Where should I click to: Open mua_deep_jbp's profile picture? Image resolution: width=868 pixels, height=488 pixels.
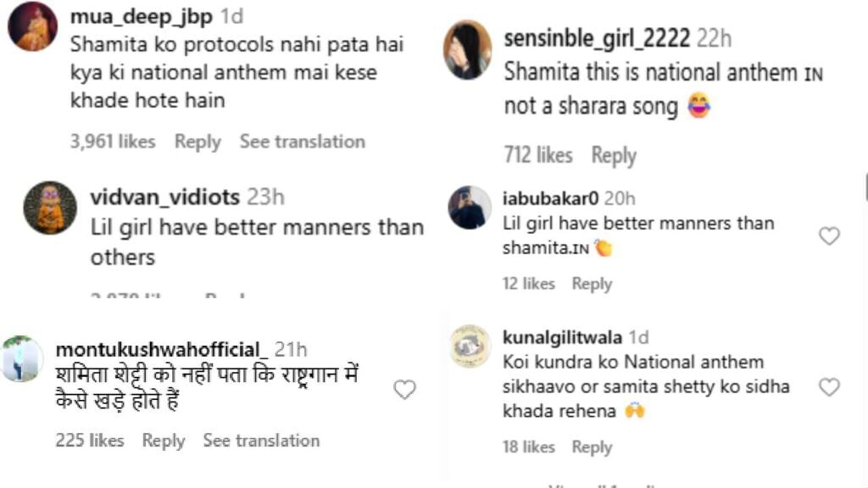[33, 26]
